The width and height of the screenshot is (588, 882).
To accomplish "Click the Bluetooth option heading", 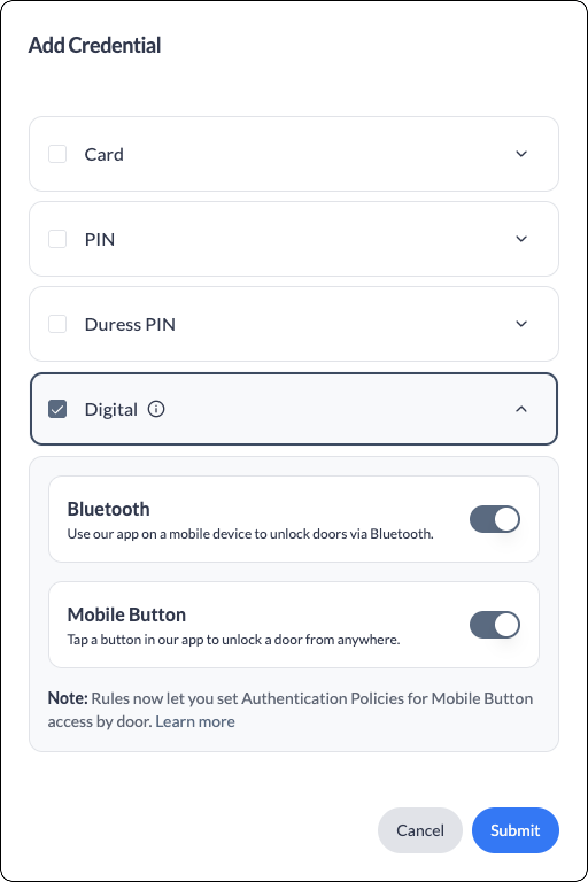I will tap(109, 509).
